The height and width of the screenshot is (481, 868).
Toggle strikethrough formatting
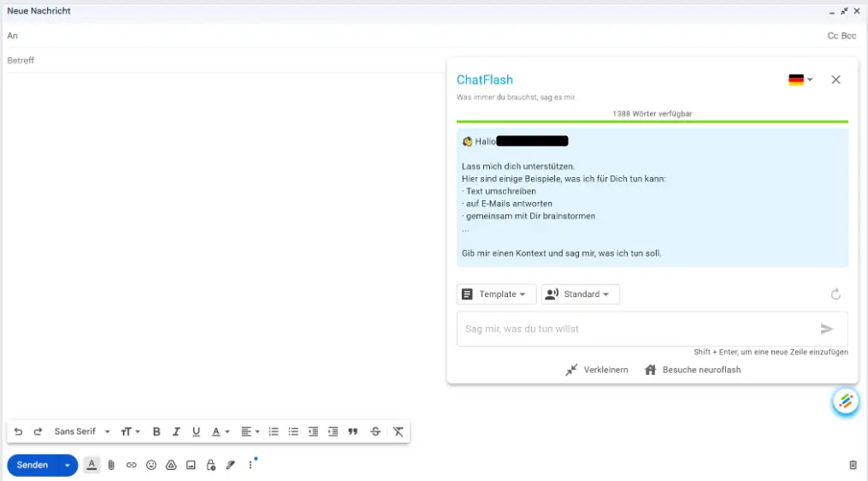[375, 431]
